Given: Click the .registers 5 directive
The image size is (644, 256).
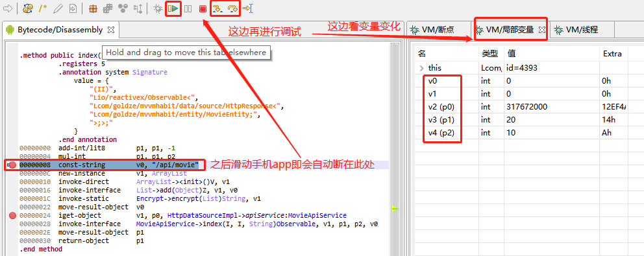Looking at the screenshot, I should point(81,64).
